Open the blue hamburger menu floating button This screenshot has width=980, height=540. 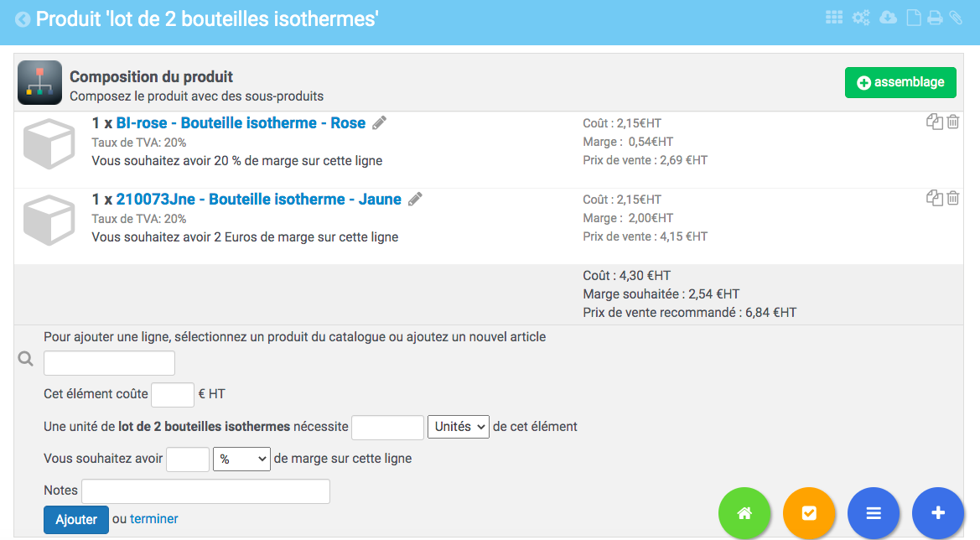pos(874,513)
